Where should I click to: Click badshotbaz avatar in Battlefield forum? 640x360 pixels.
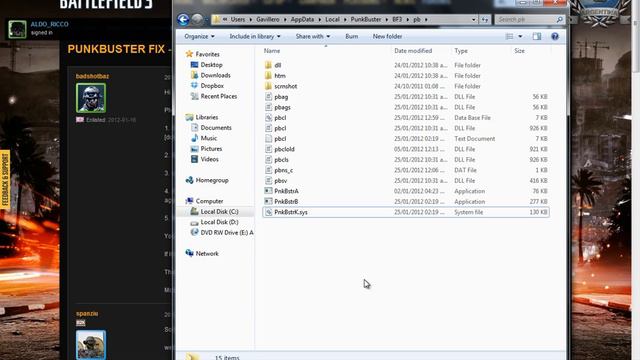click(x=91, y=98)
